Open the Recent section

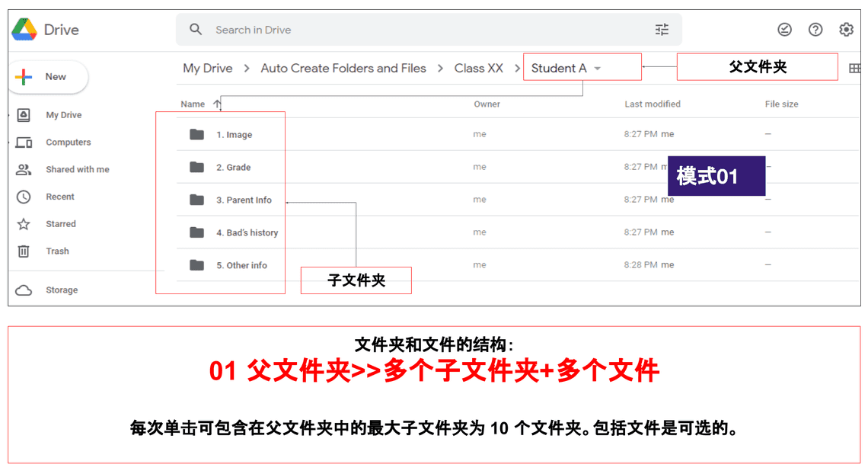pyautogui.click(x=59, y=197)
